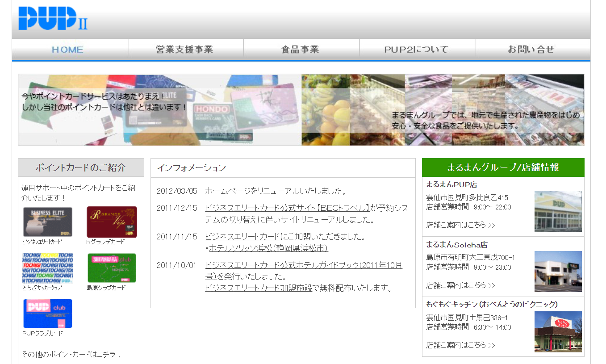Click the 2011/12/15 date entry
The height and width of the screenshot is (364, 606).
click(x=177, y=208)
